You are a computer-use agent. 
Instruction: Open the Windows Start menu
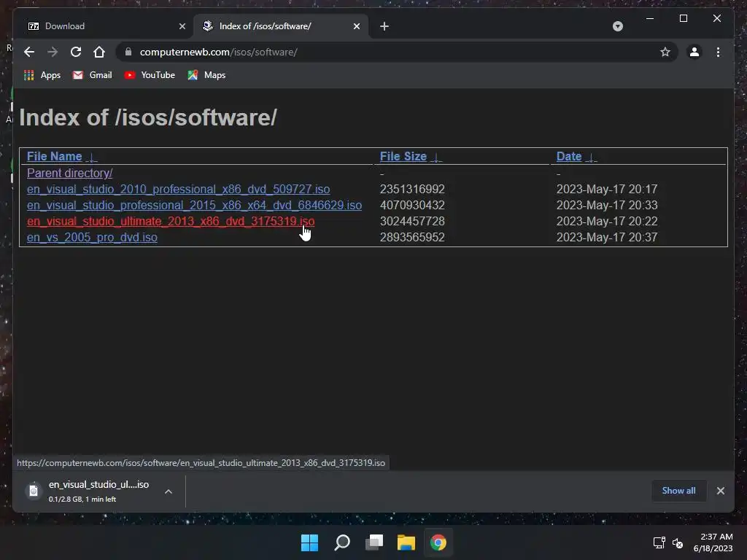point(309,542)
